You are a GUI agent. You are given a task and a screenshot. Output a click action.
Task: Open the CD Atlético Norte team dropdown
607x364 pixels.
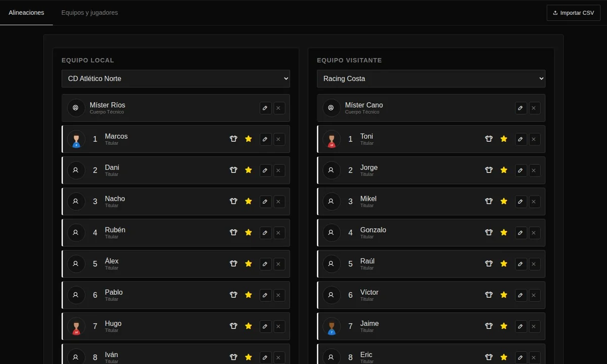(176, 78)
